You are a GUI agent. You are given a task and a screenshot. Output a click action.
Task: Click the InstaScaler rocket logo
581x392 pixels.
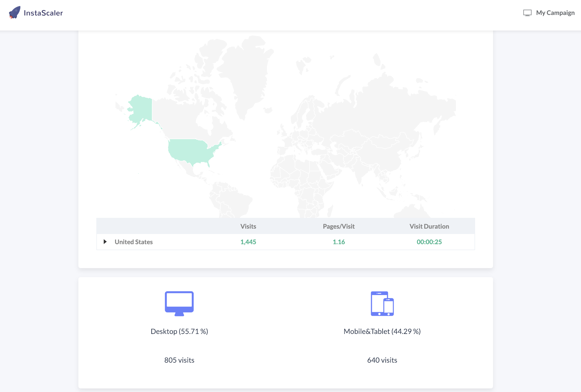(14, 13)
